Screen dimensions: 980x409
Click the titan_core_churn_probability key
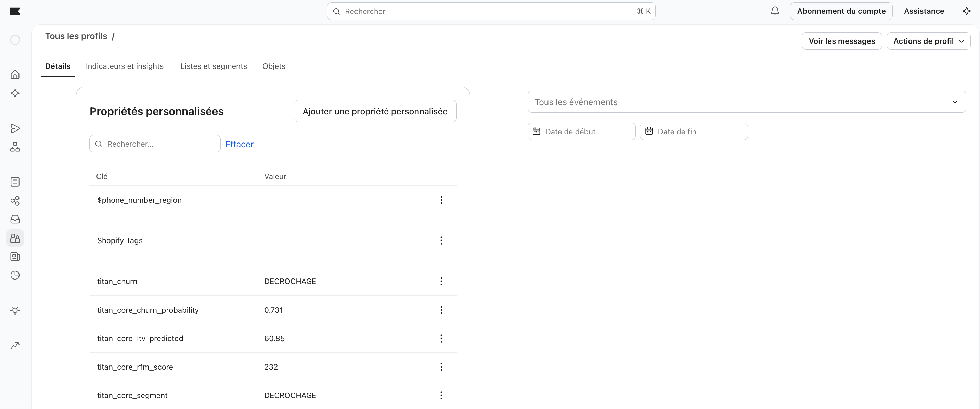click(147, 310)
